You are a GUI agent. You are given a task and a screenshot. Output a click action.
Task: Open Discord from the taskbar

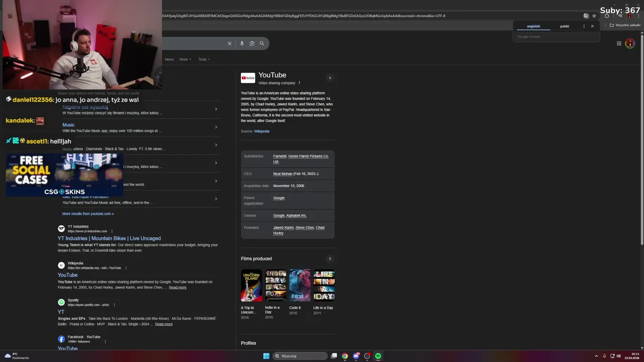pos(356,356)
